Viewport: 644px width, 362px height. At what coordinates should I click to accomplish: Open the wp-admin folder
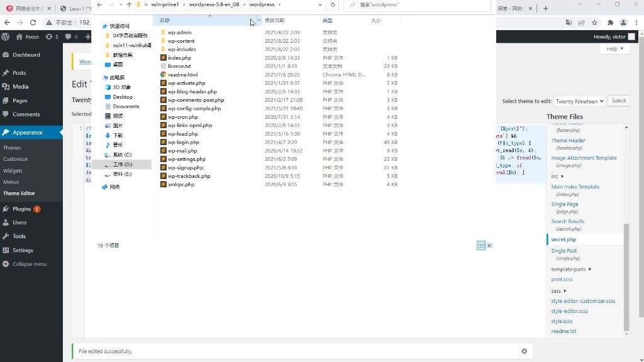coord(179,32)
